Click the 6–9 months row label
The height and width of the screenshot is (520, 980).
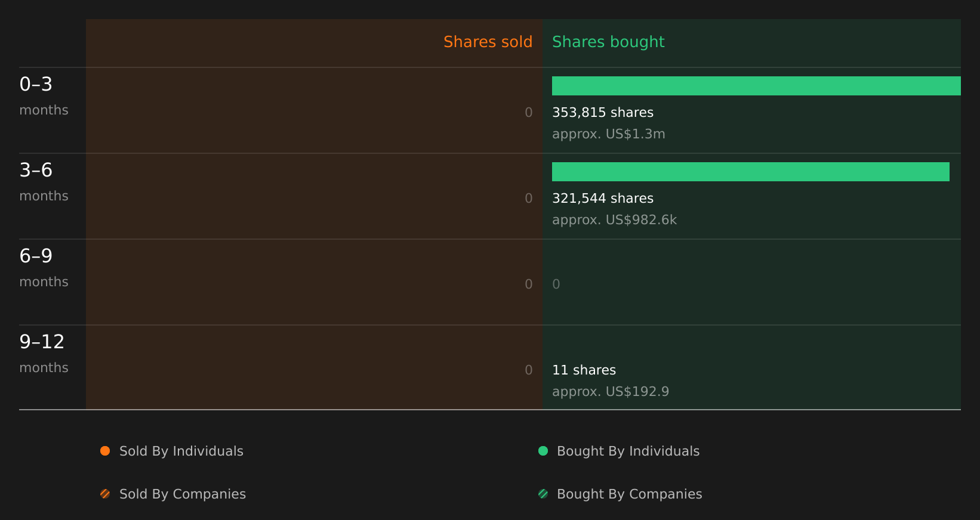[x=44, y=267]
